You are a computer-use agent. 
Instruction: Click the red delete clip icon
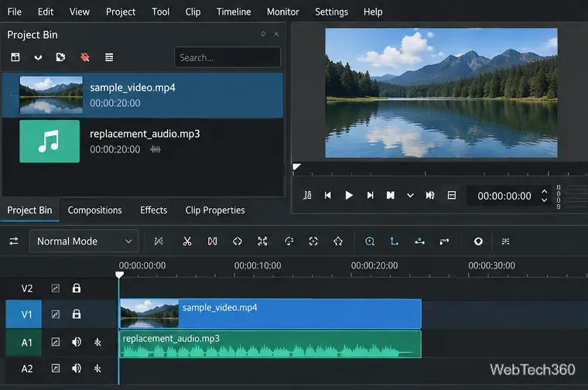coord(85,57)
